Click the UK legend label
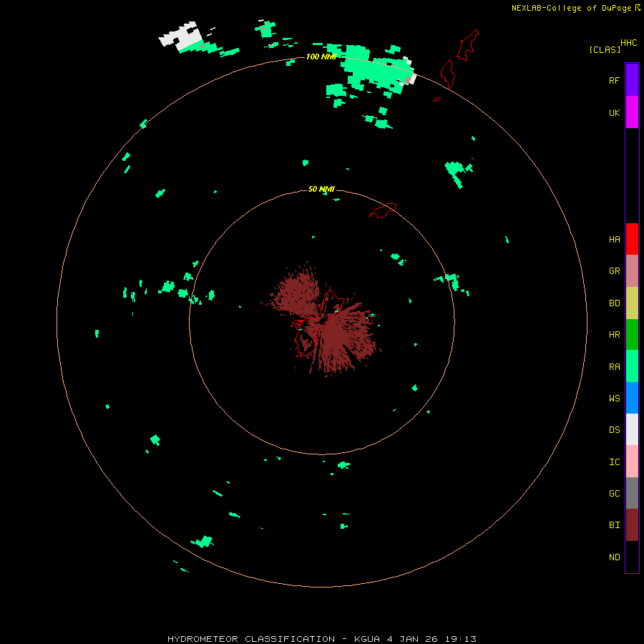This screenshot has height=644, width=644. click(614, 112)
